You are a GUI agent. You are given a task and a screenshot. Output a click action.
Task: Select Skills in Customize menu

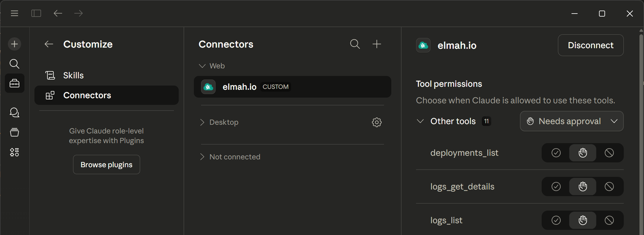pyautogui.click(x=107, y=75)
